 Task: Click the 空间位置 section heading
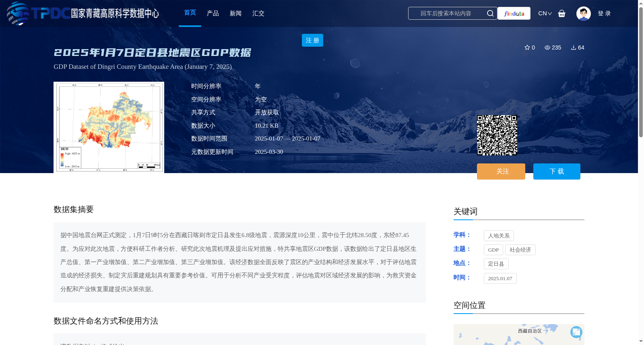(469, 305)
